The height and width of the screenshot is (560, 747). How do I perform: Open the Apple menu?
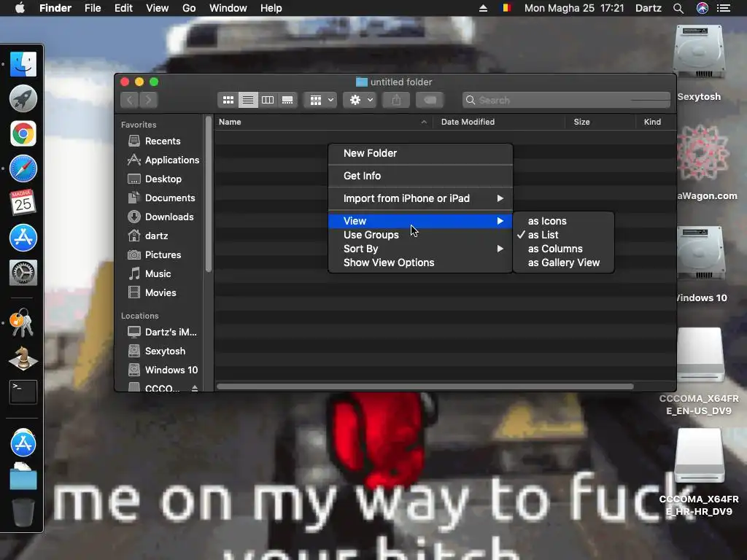(x=20, y=8)
